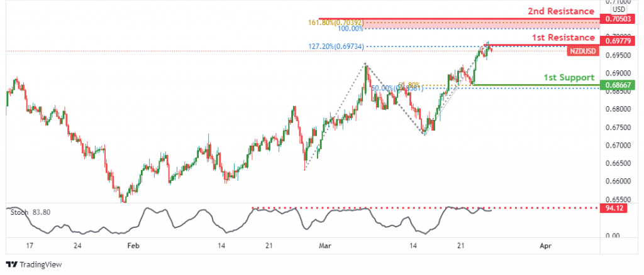Click the Mar date on time axis
Image resolution: width=644 pixels, height=275 pixels.
tap(325, 246)
